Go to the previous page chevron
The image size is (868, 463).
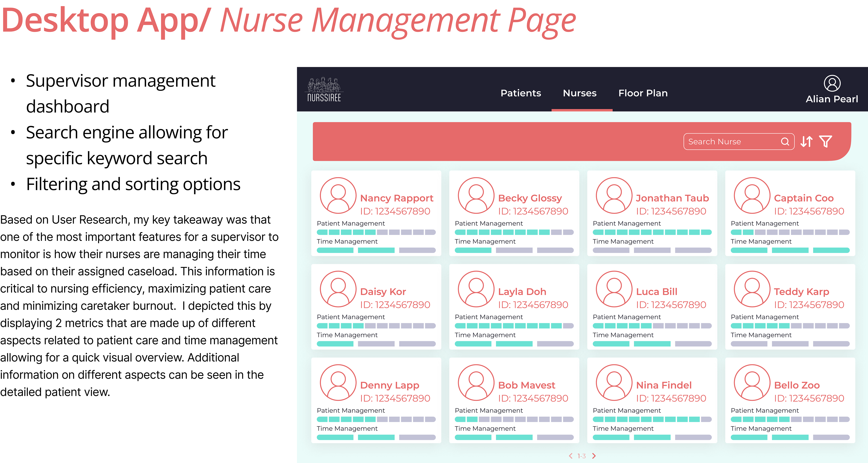click(x=571, y=456)
